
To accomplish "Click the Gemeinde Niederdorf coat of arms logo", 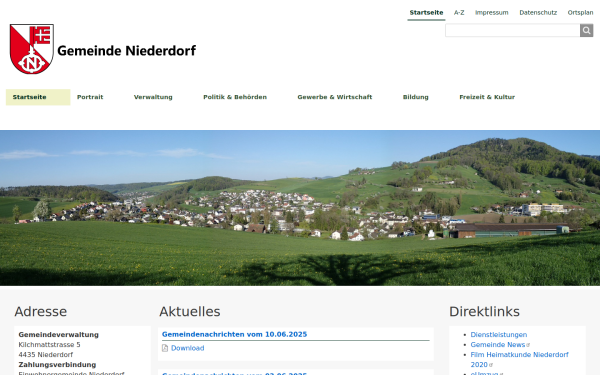I will click(x=31, y=49).
